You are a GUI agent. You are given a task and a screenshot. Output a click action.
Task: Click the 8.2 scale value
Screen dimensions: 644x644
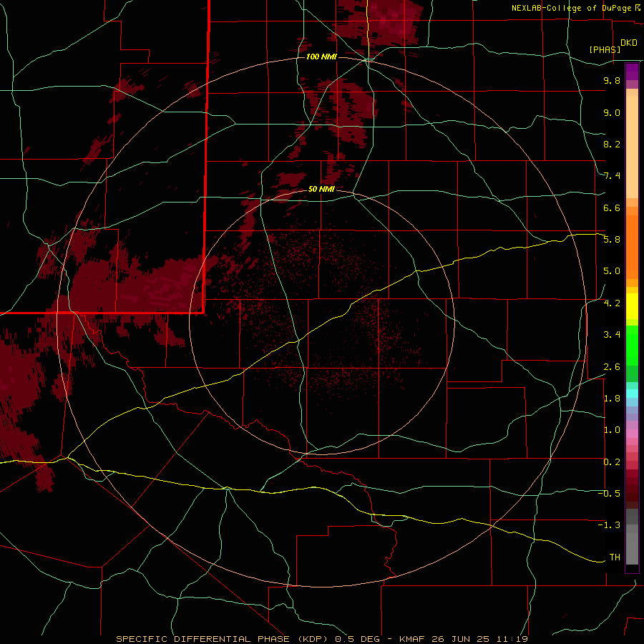click(x=612, y=144)
